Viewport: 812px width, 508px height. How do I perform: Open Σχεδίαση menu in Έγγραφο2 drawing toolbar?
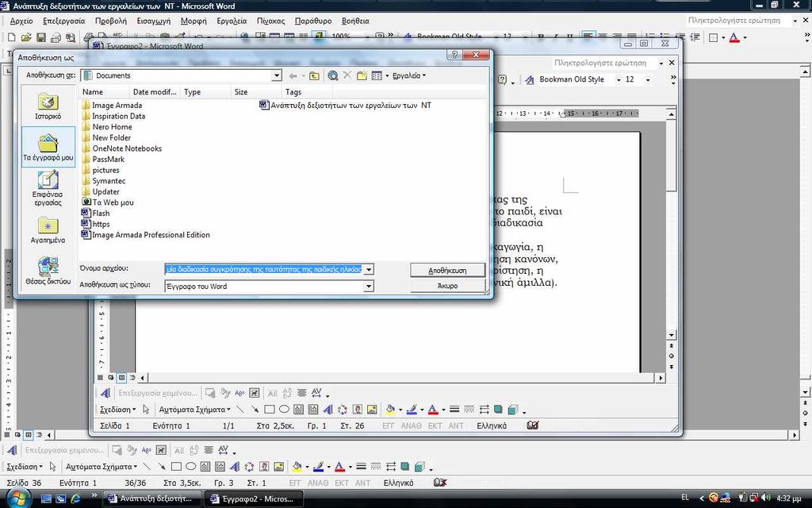(118, 410)
